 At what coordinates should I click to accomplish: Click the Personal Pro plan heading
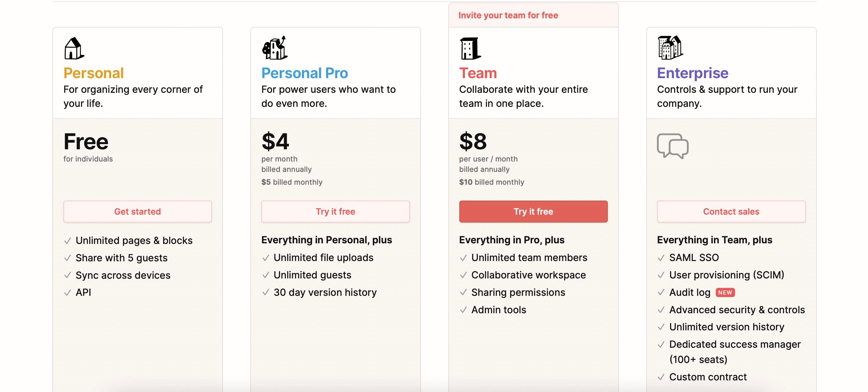(x=305, y=73)
